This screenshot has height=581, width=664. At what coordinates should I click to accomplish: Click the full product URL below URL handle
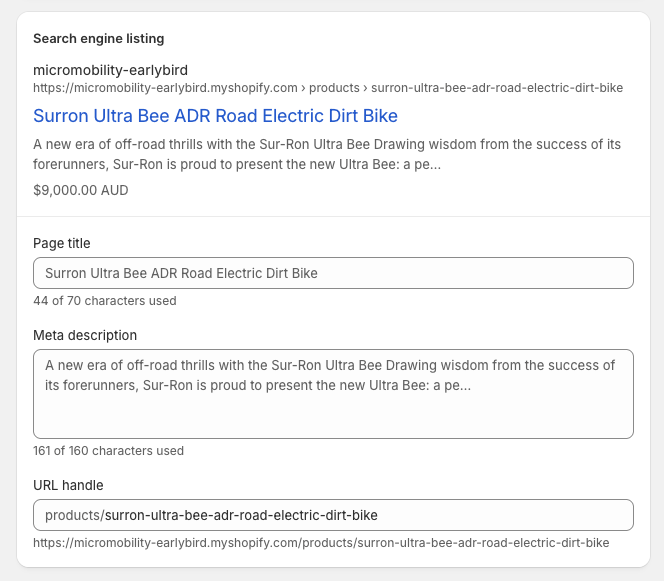[321, 543]
